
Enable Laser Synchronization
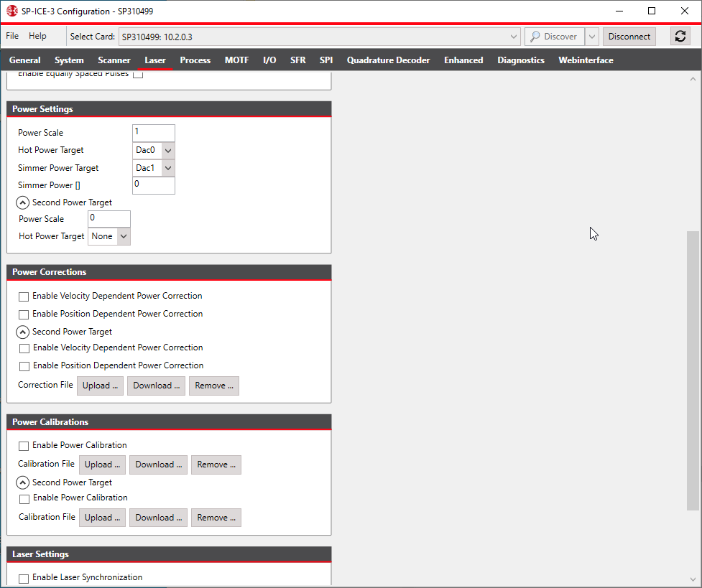point(24,577)
